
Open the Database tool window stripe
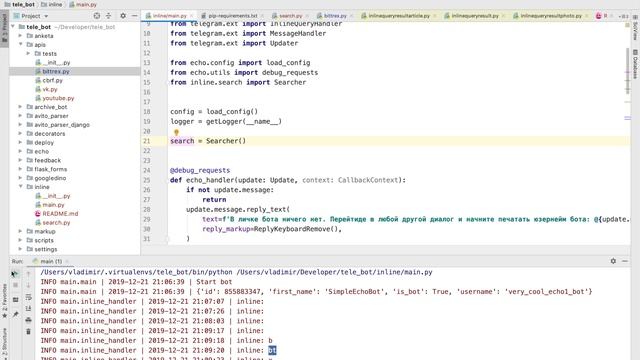click(635, 64)
